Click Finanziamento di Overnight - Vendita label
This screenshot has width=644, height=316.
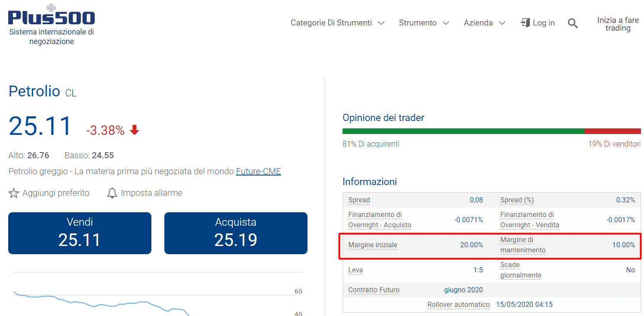point(530,220)
